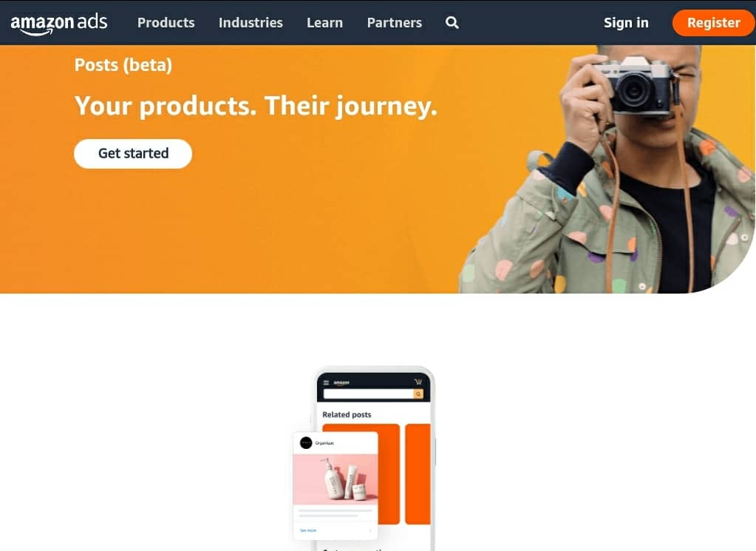Open the Partners menu

[395, 23]
